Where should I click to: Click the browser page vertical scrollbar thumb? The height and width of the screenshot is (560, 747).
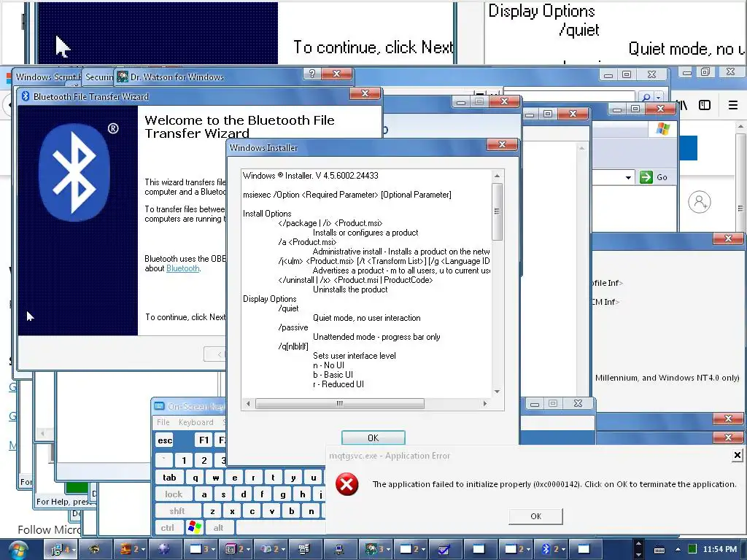740,208
